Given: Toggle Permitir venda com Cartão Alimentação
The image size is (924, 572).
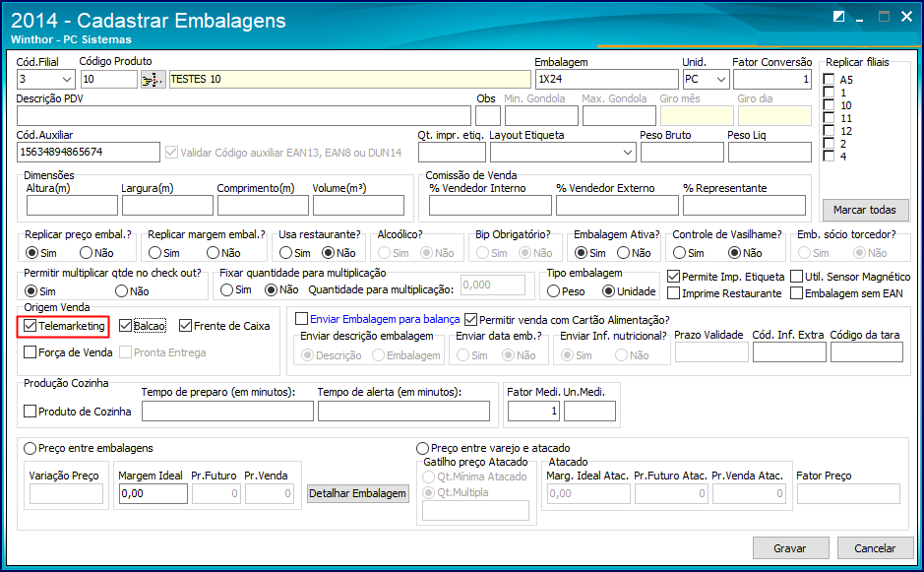Looking at the screenshot, I should tap(470, 319).
